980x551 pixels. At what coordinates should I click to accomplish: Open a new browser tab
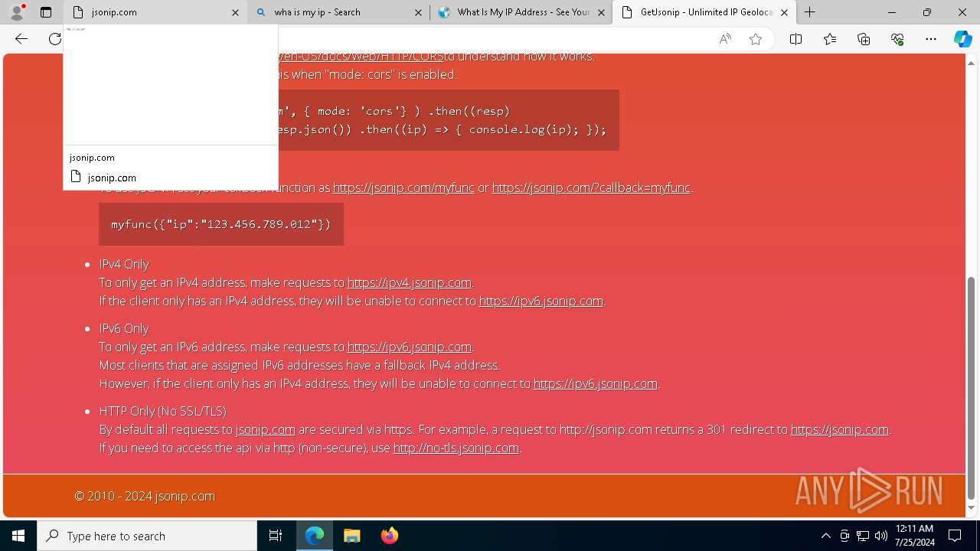pos(809,12)
